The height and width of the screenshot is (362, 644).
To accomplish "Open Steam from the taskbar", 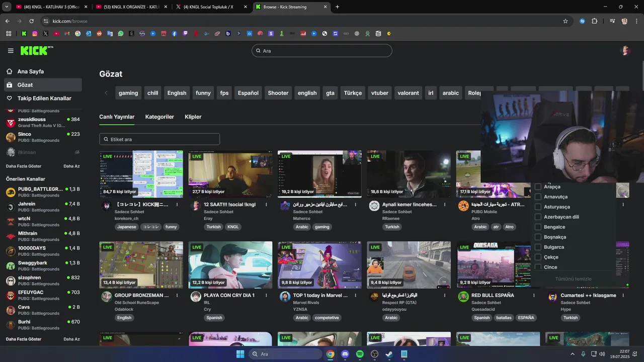I will point(389,354).
